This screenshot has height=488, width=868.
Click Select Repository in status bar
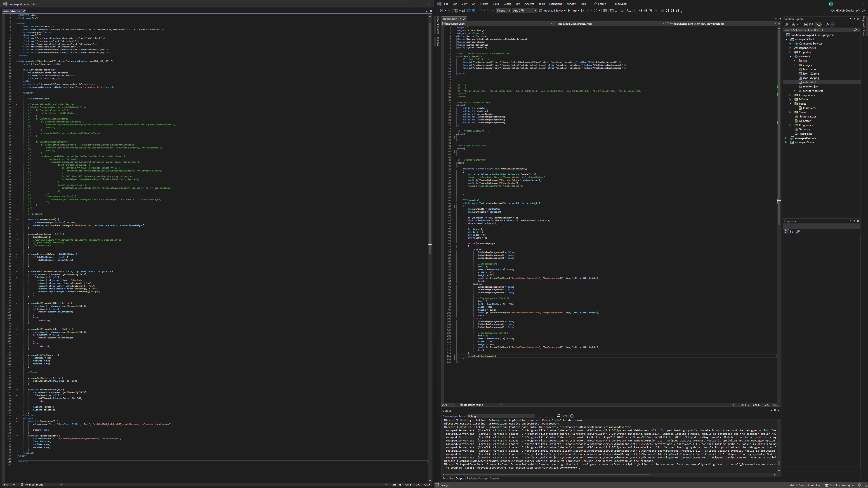point(839,485)
